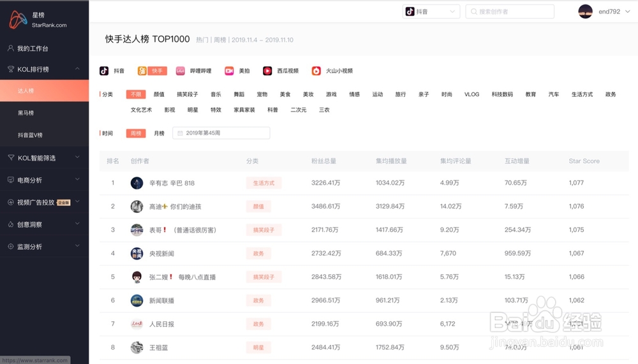
Task: Filter by 游戏 category
Action: point(331,94)
